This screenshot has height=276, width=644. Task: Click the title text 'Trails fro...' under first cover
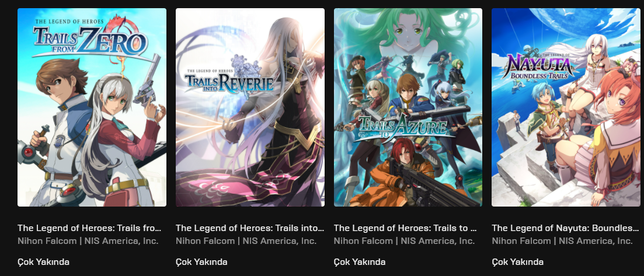pyautogui.click(x=89, y=228)
